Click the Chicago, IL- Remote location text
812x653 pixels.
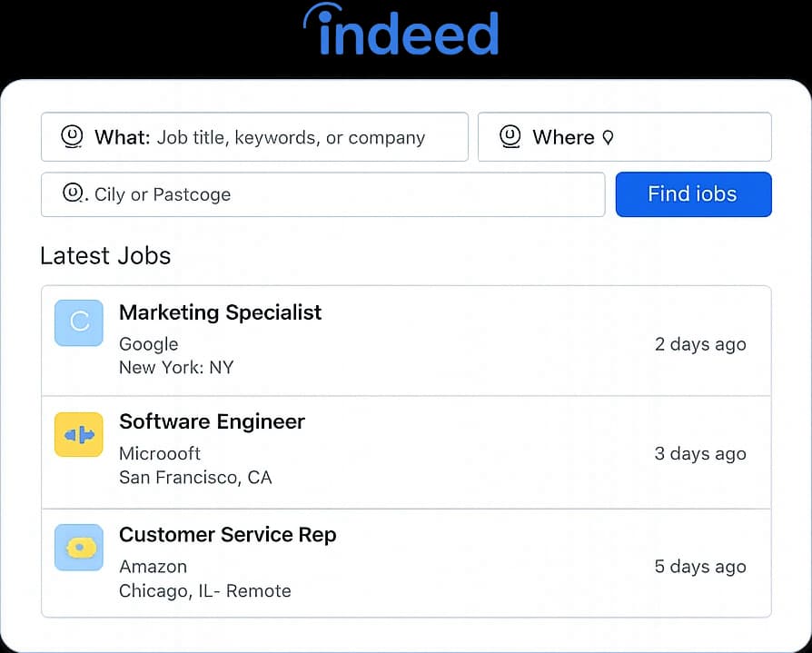(204, 590)
